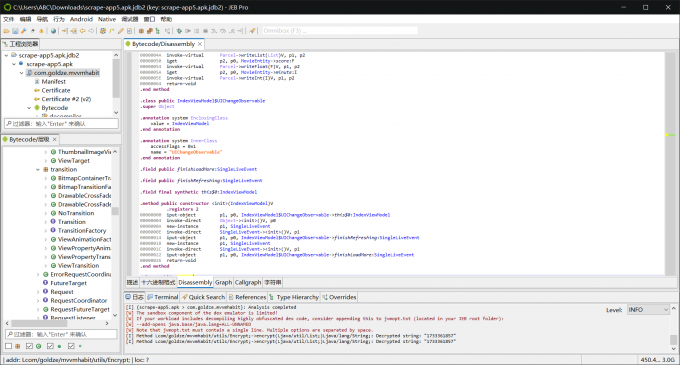680x365 pixels.
Task: Expand the ErrorRequestCoordinator node
Action: click(x=38, y=274)
